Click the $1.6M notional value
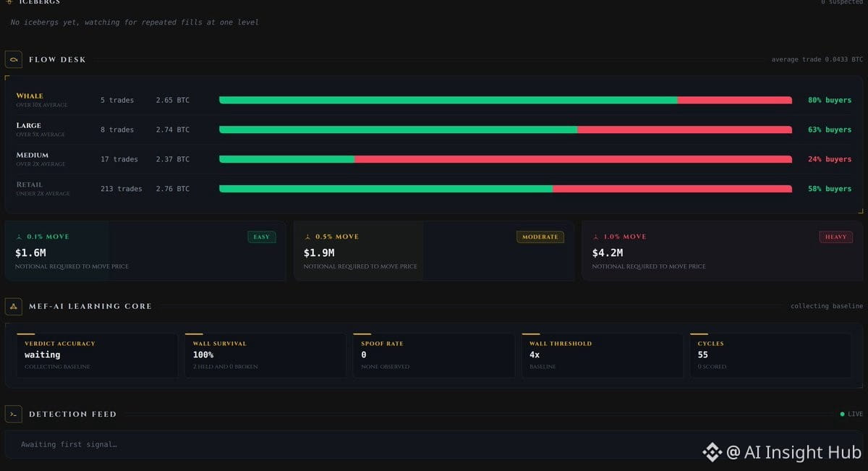This screenshot has height=471, width=868. [x=30, y=253]
